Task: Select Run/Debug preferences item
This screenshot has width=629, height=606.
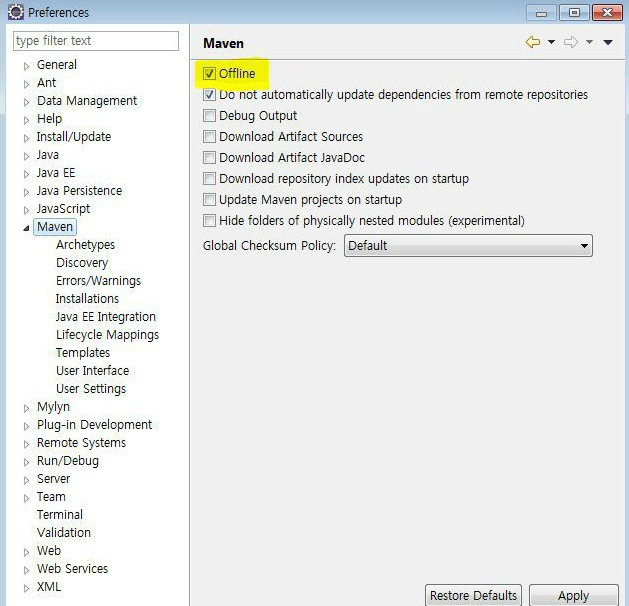Action: pos(68,461)
